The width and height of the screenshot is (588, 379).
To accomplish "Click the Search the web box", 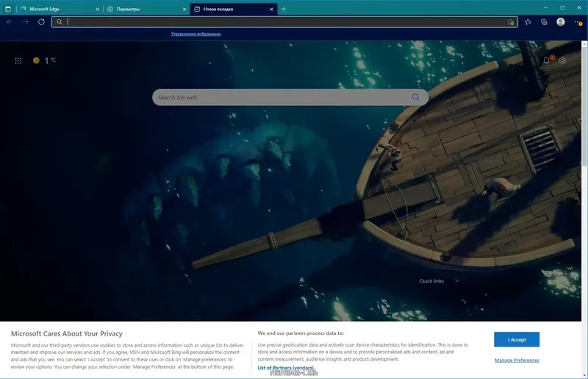I will (290, 97).
